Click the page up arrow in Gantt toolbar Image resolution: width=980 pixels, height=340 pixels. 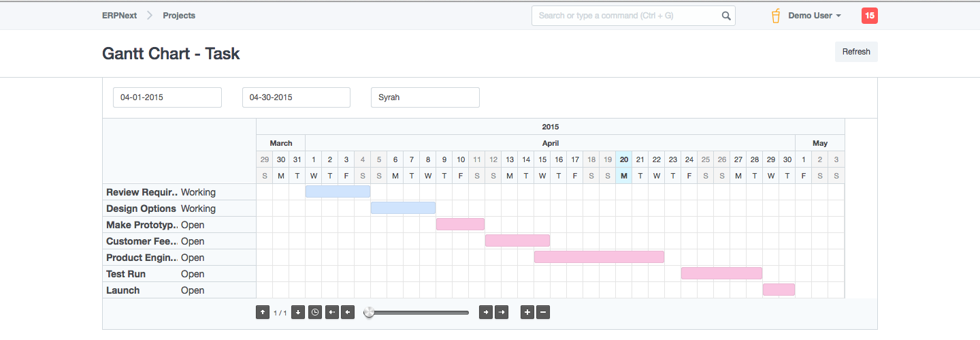263,312
